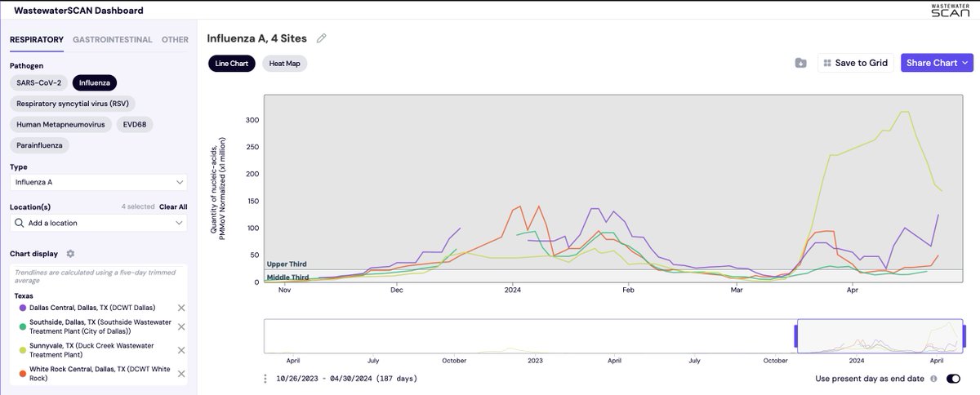
Task: Remove Southside Dallas location from list
Action: (x=181, y=326)
